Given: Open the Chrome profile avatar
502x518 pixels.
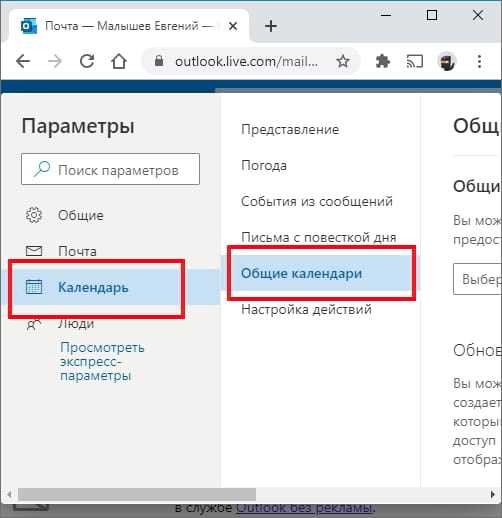Looking at the screenshot, I should (x=447, y=61).
